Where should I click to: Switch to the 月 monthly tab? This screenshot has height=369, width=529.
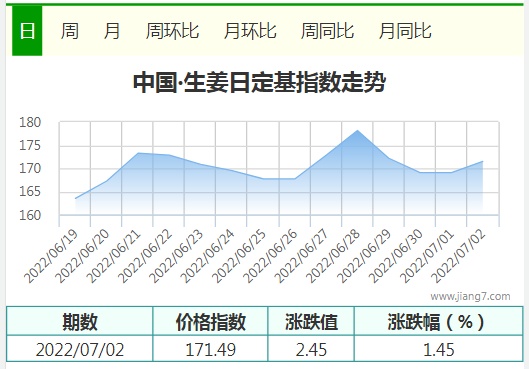point(112,31)
